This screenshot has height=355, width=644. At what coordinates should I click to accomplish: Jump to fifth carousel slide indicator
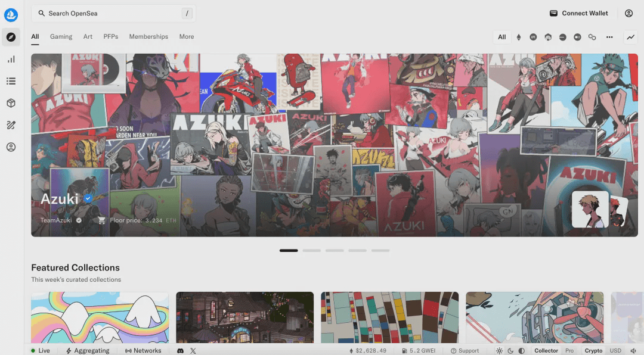(x=380, y=250)
